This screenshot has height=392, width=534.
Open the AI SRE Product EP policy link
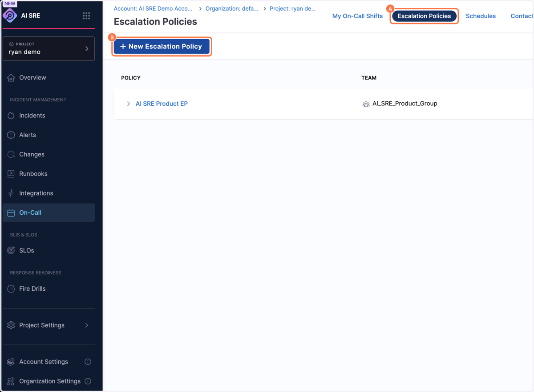tap(162, 104)
